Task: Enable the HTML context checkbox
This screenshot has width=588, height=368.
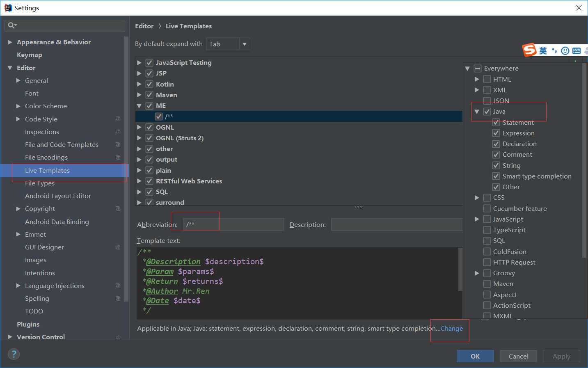Action: [487, 79]
